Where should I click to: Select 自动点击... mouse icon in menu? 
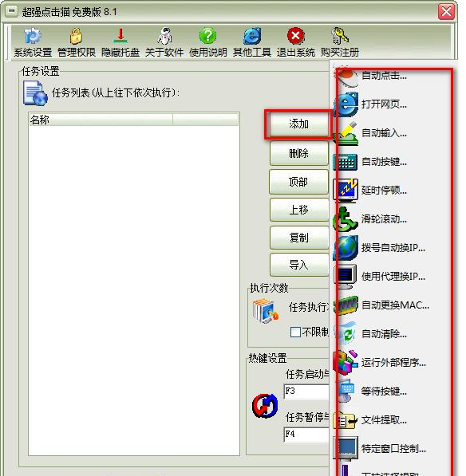tap(346, 77)
